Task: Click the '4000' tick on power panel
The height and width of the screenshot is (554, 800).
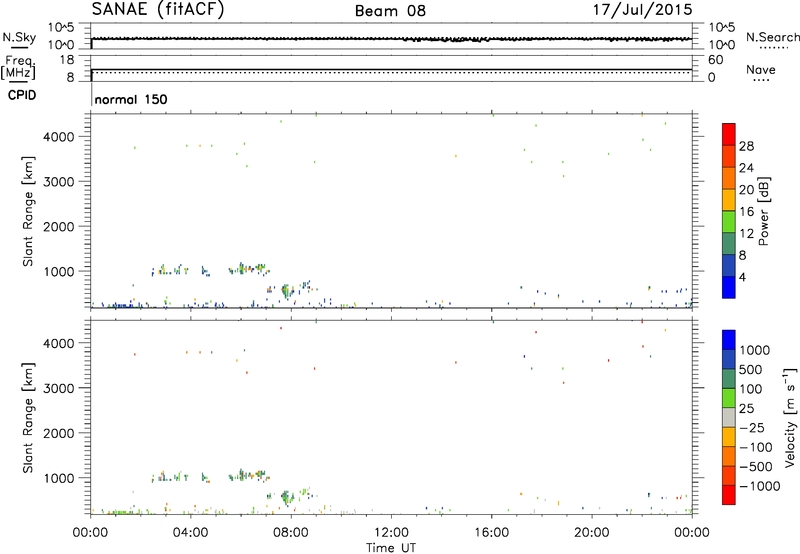Action: coord(59,137)
